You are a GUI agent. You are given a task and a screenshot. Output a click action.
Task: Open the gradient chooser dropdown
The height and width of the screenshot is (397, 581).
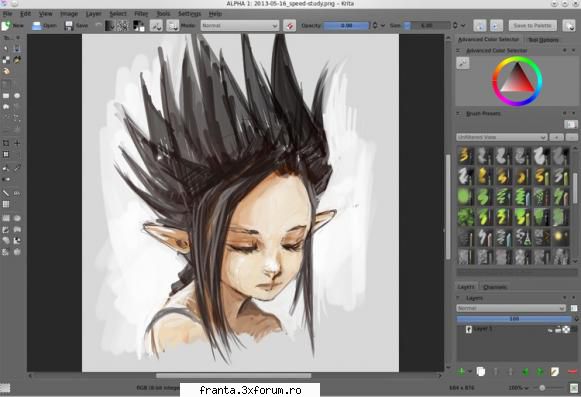point(110,26)
